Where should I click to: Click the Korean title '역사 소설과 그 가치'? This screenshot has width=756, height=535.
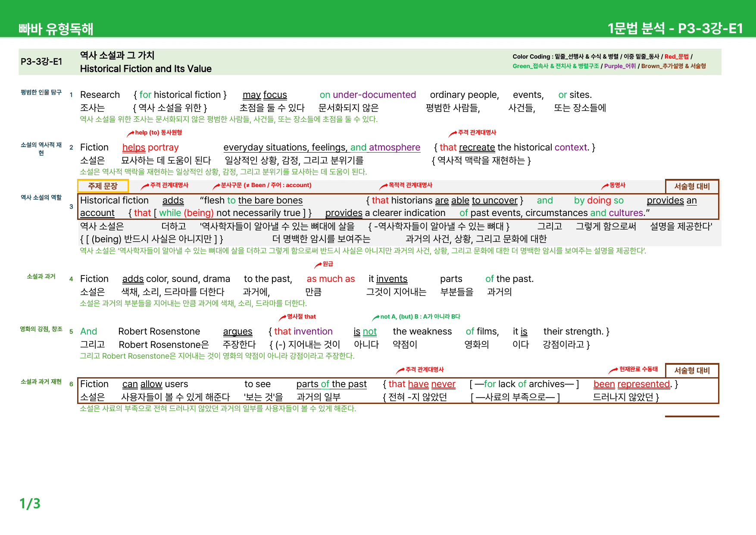click(x=117, y=55)
